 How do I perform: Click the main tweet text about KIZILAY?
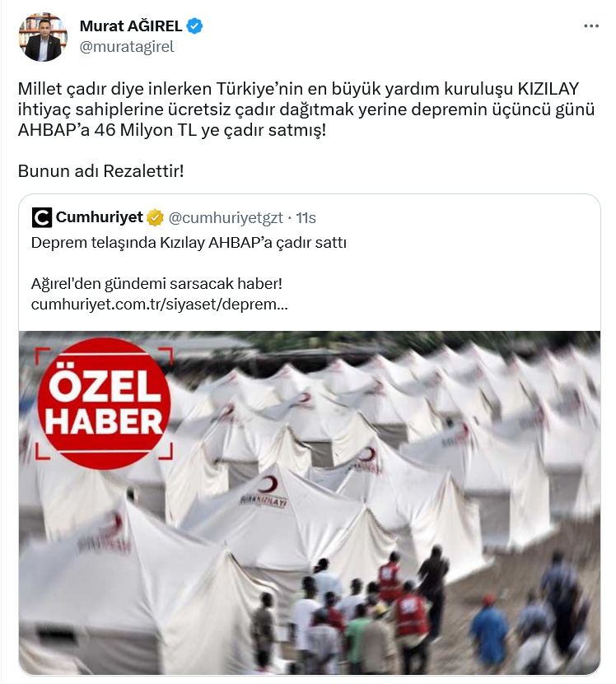tap(306, 109)
